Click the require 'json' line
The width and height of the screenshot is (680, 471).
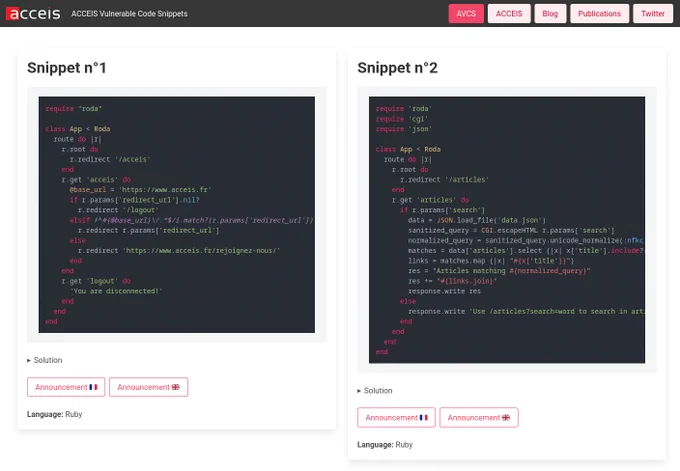[404, 129]
